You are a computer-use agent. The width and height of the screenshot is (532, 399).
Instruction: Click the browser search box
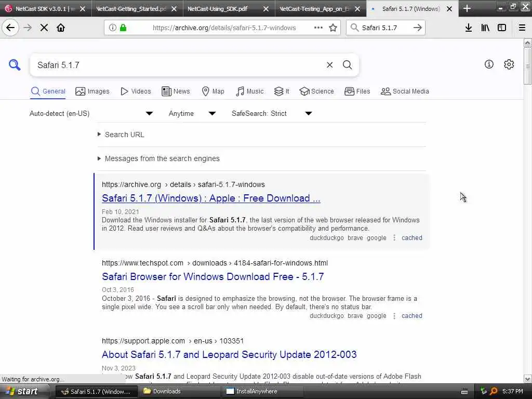(385, 28)
